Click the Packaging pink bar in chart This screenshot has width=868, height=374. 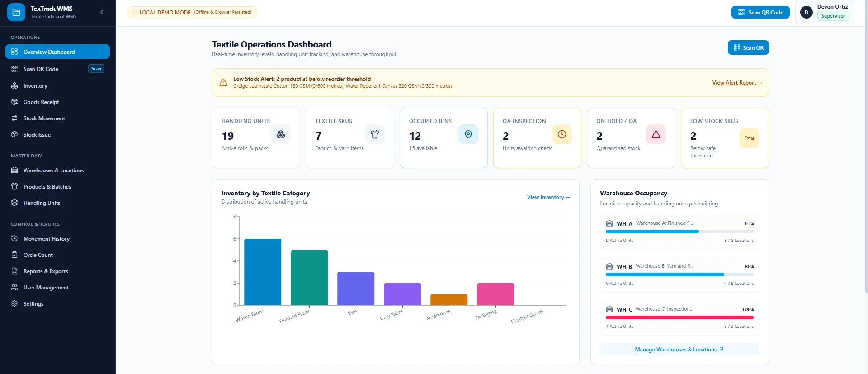point(495,294)
